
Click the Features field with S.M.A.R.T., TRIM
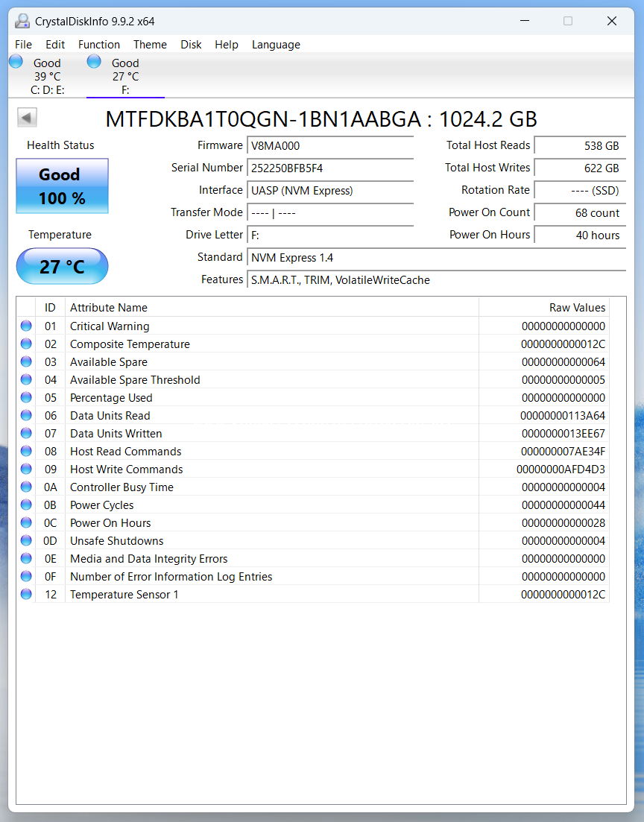click(436, 280)
